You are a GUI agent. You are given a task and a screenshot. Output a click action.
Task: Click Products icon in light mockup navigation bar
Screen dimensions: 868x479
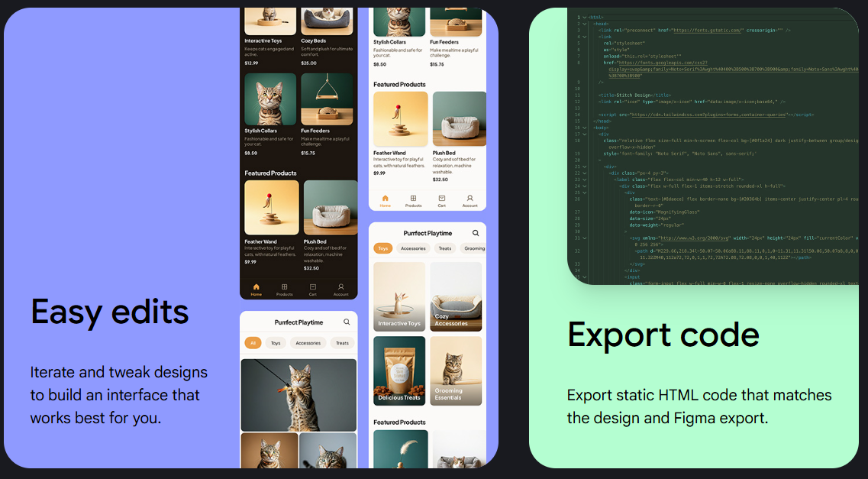(x=413, y=199)
